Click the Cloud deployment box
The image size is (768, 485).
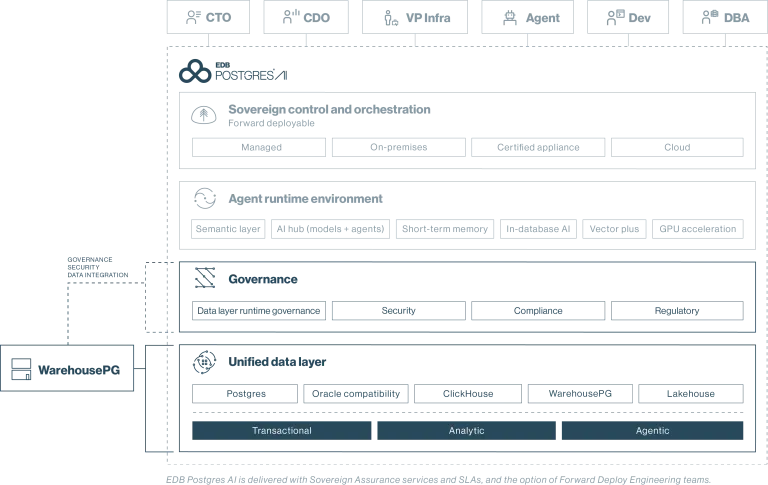677,147
